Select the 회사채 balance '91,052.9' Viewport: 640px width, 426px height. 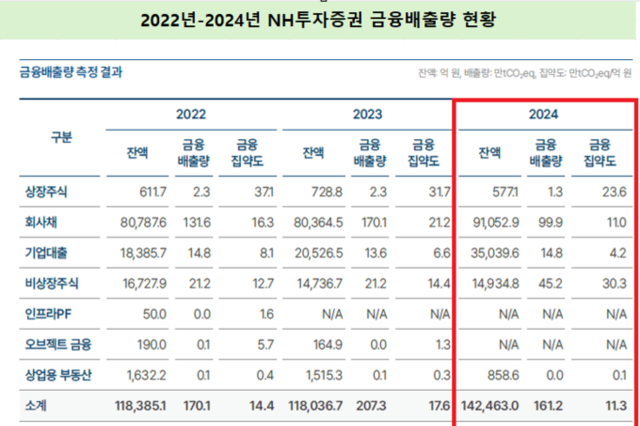click(x=496, y=222)
